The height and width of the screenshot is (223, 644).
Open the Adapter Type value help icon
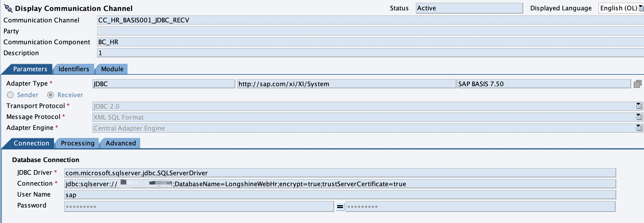[637, 84]
